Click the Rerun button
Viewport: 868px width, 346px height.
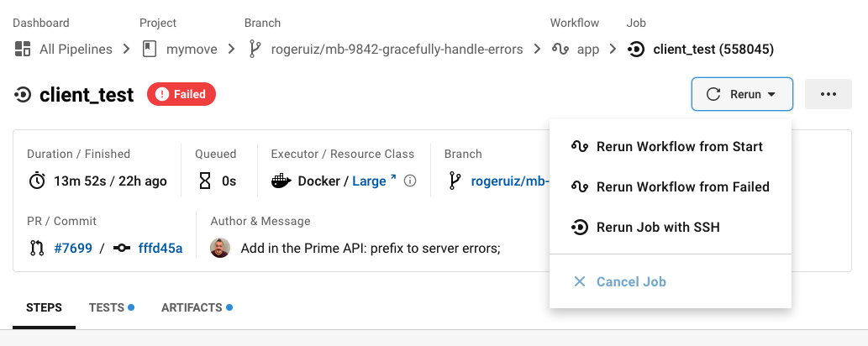point(742,94)
